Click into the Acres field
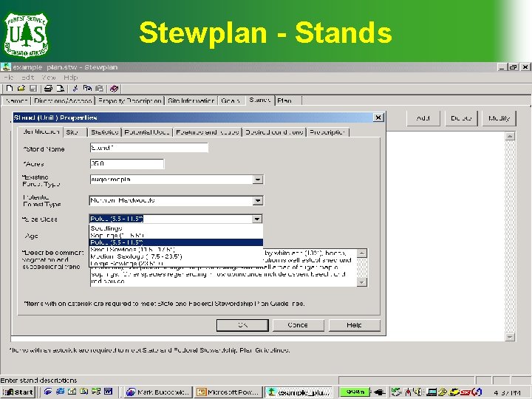The width and height of the screenshot is (532, 399). click(x=127, y=164)
